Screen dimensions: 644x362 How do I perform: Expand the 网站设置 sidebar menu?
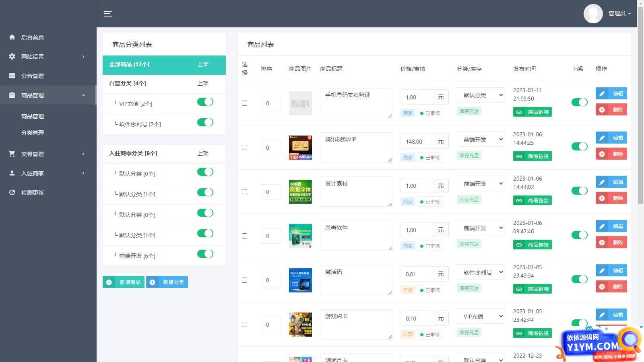coord(48,56)
